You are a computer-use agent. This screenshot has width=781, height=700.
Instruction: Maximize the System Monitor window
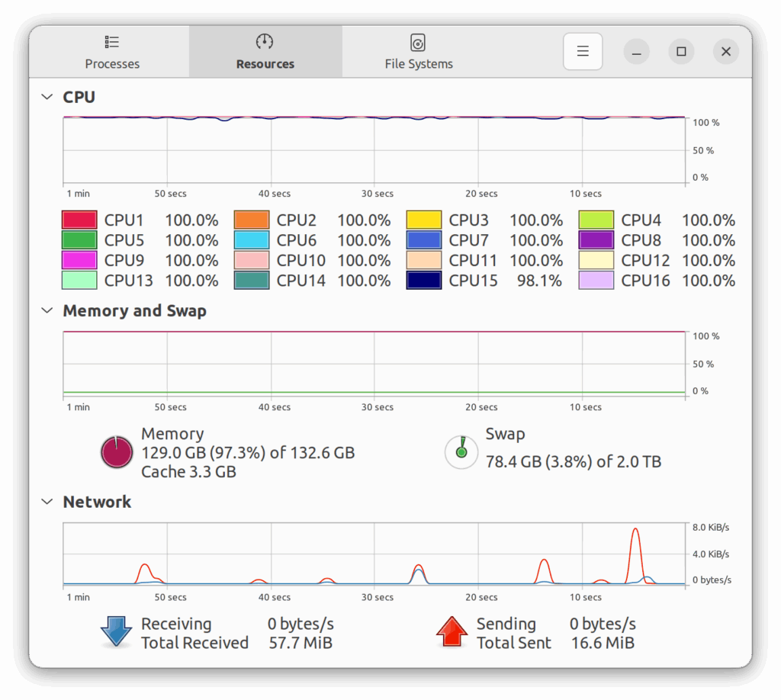pyautogui.click(x=681, y=51)
